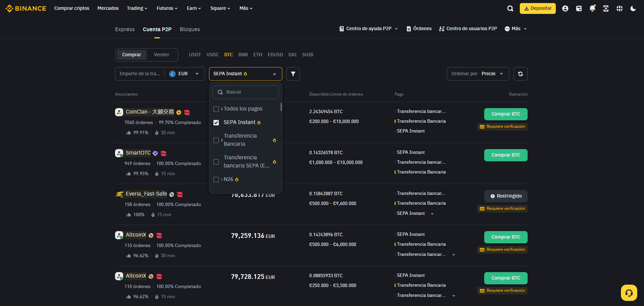Click the Órdenes document icon

click(x=409, y=29)
